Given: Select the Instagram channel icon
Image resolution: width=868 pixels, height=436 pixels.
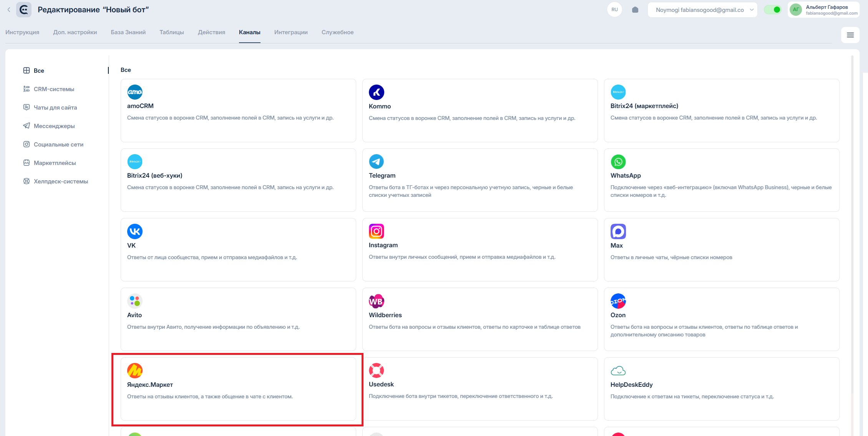Looking at the screenshot, I should pos(376,231).
